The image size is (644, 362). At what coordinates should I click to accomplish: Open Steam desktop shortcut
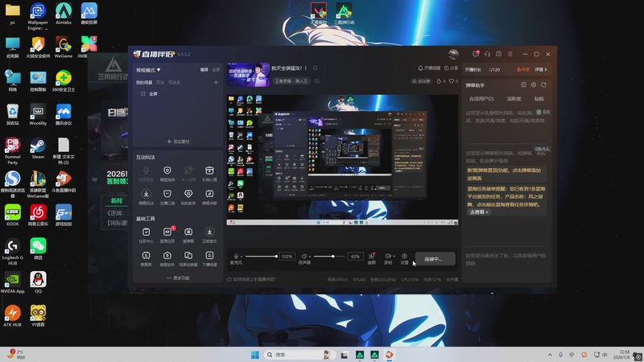coord(38,149)
